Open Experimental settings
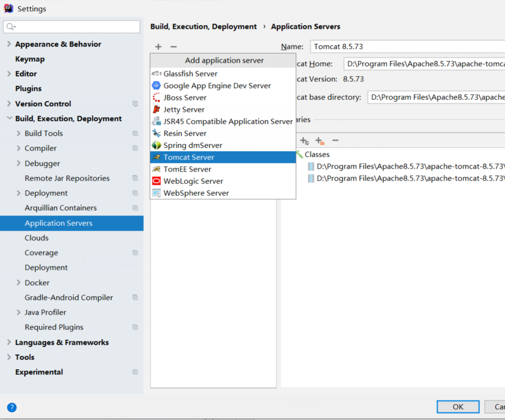This screenshot has height=420, width=505. (x=39, y=372)
